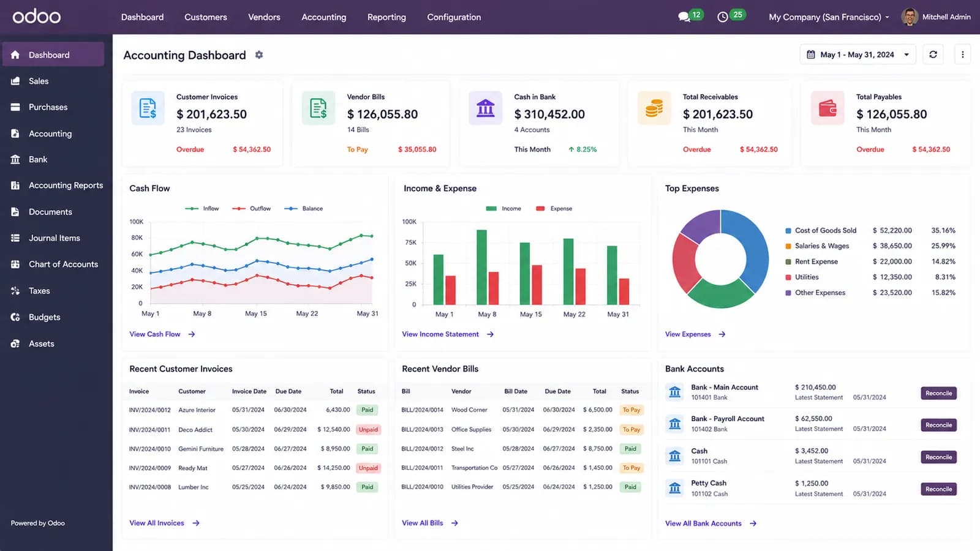
Task: Open the activities clock icon
Action: pos(723,17)
